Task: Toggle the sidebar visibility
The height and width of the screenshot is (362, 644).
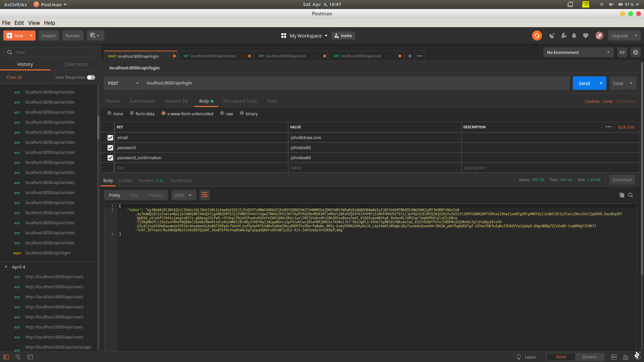Action: coord(6,357)
